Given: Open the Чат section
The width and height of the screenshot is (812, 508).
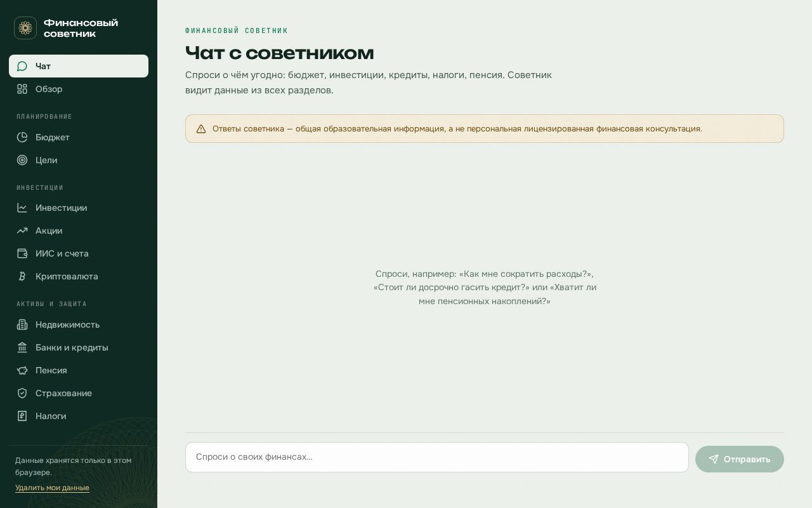Looking at the screenshot, I should pyautogui.click(x=79, y=66).
